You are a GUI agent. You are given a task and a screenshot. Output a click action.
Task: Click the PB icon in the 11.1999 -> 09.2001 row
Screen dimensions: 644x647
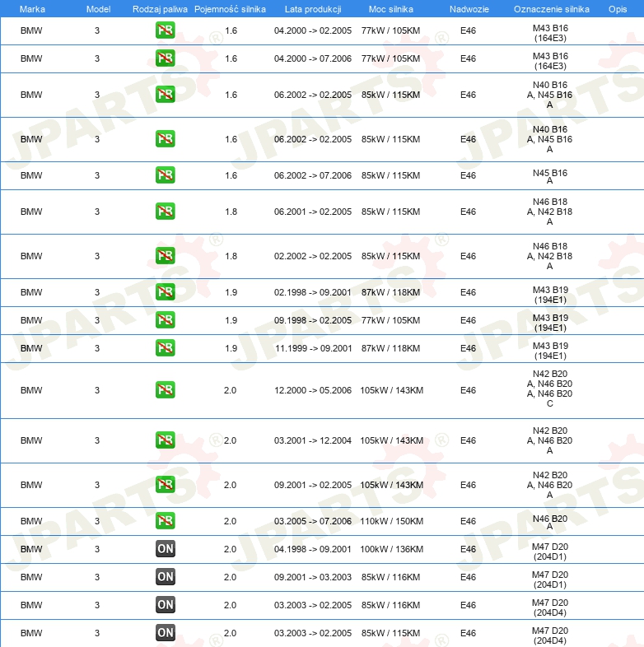coord(166,348)
